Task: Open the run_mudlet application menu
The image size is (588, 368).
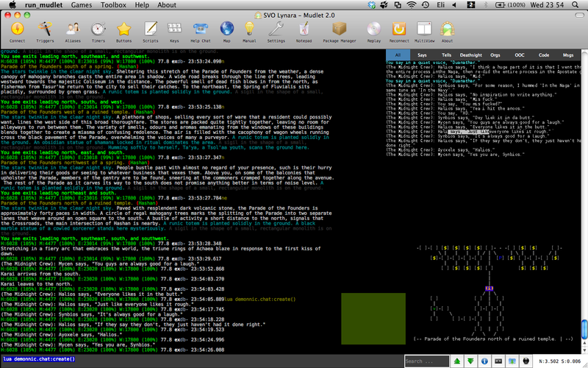Action: tap(43, 5)
